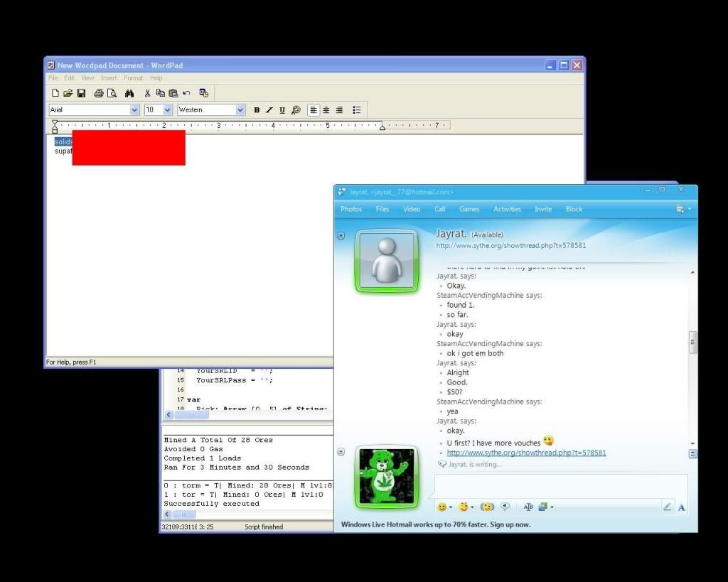
Task: Align text left in WordPad
Action: pos(314,110)
